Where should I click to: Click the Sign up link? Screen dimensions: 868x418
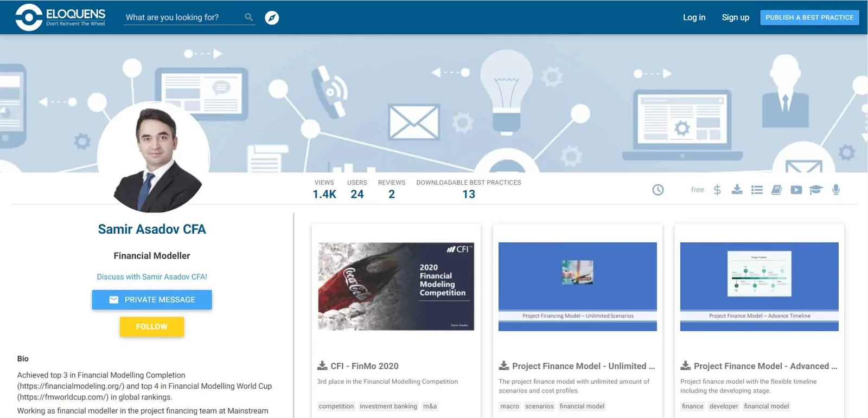[735, 17]
